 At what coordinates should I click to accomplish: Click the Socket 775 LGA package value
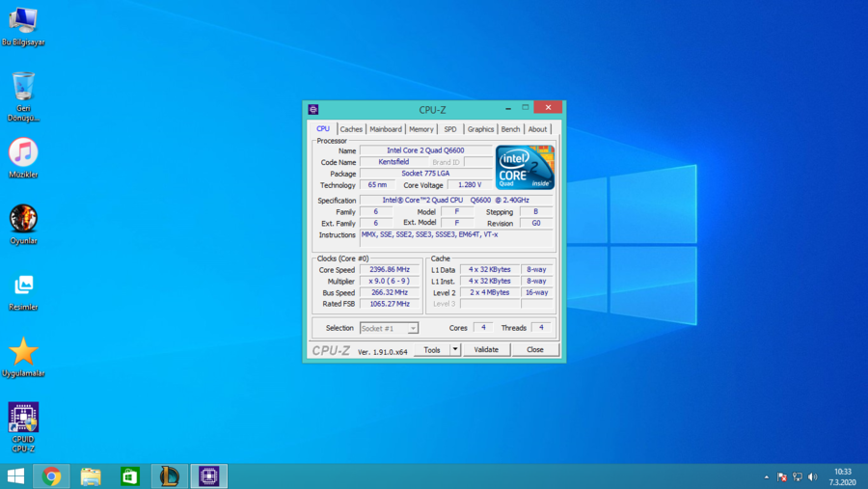(x=425, y=174)
